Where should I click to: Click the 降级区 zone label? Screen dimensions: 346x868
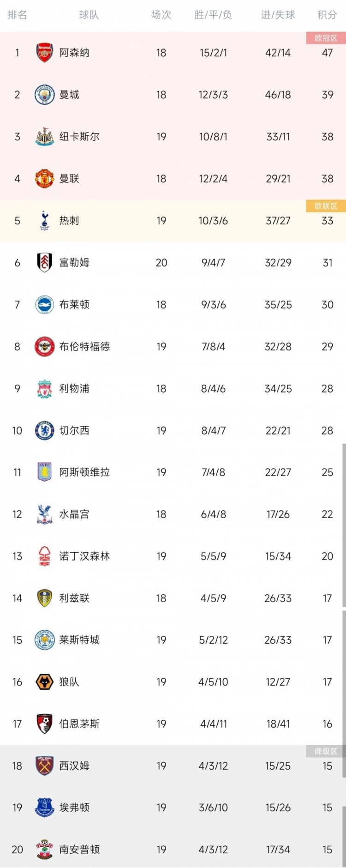(x=326, y=751)
